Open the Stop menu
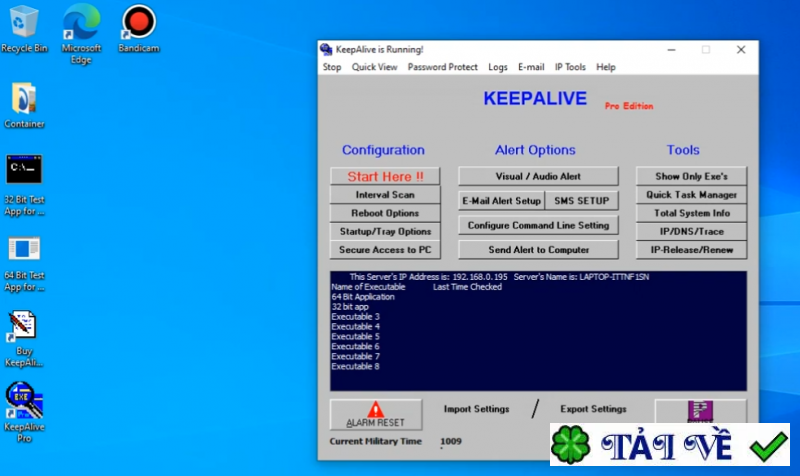Screen dimensions: 800x476 point(332,67)
